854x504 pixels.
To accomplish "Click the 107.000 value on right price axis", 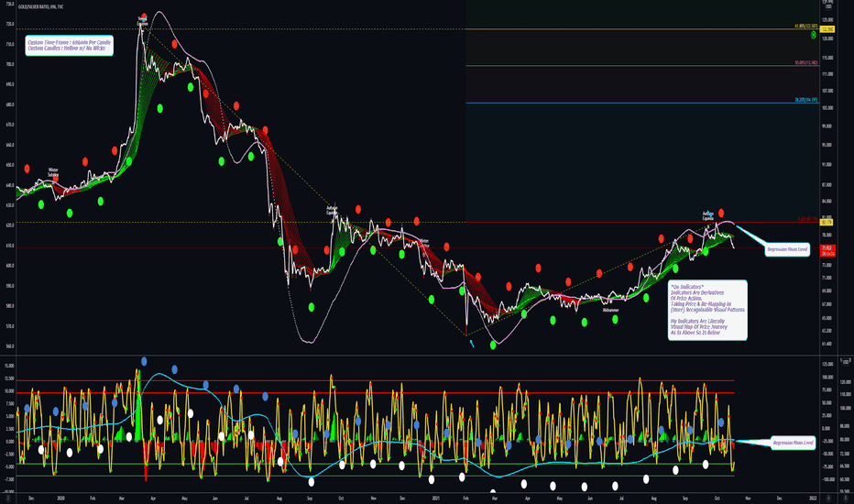I will [x=827, y=91].
